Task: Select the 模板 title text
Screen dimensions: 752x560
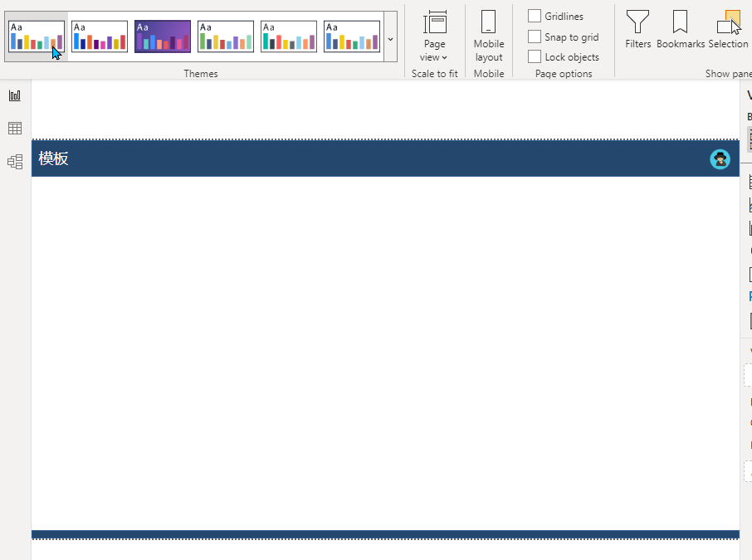Action: [54, 158]
